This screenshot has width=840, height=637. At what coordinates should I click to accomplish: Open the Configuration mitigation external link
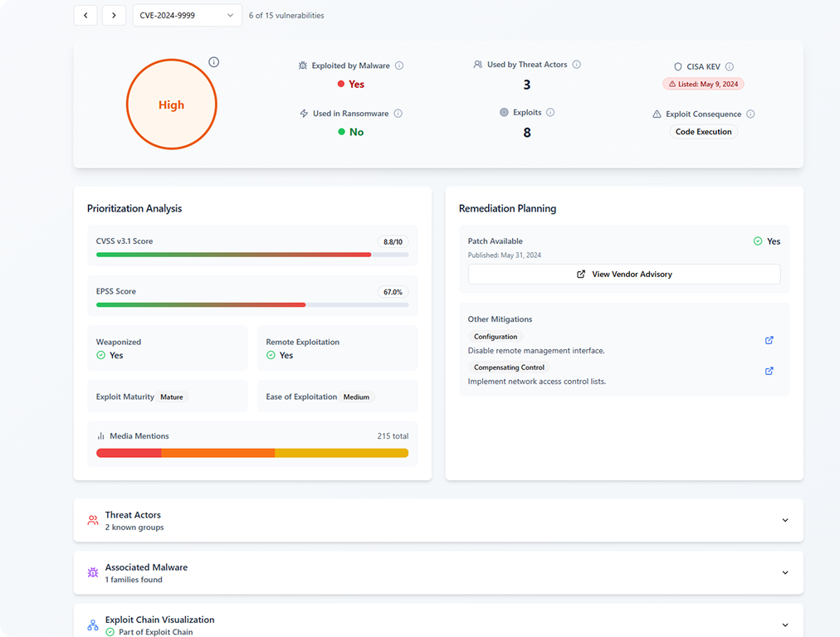[769, 340]
